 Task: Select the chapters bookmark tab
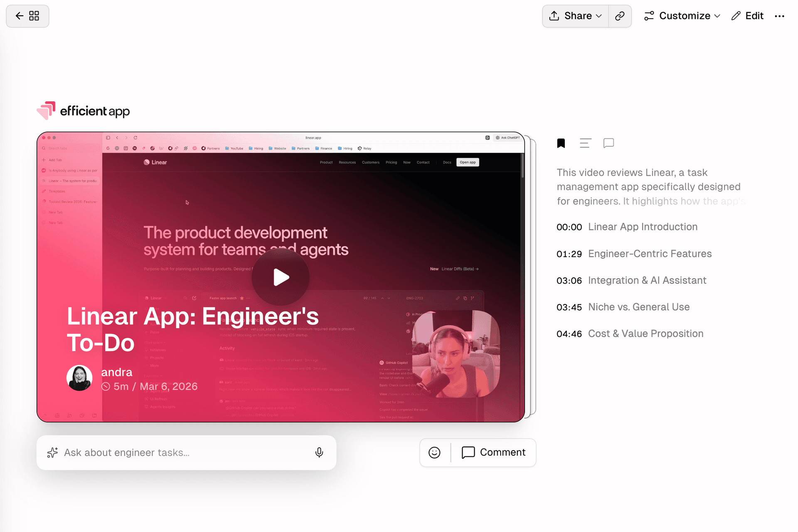click(561, 143)
